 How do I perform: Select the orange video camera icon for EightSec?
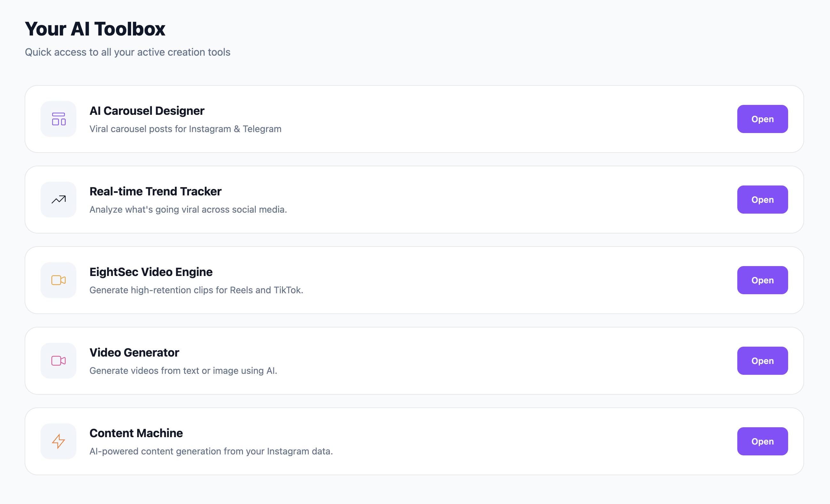(58, 280)
